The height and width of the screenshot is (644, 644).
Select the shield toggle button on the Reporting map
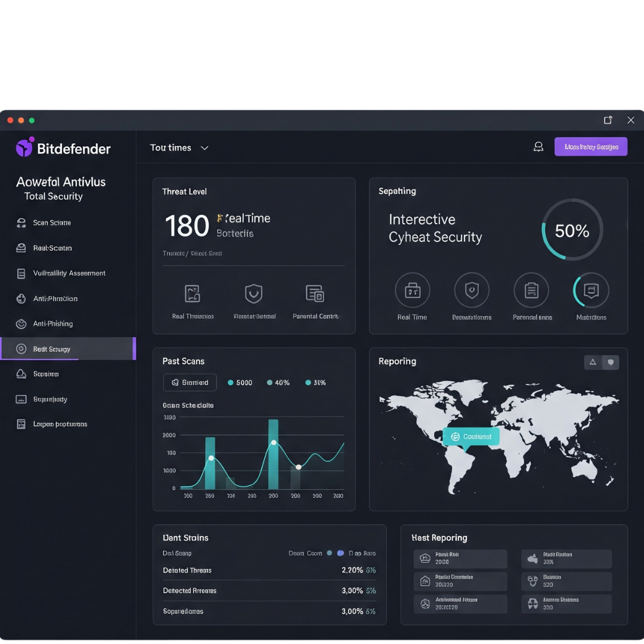pyautogui.click(x=610, y=362)
